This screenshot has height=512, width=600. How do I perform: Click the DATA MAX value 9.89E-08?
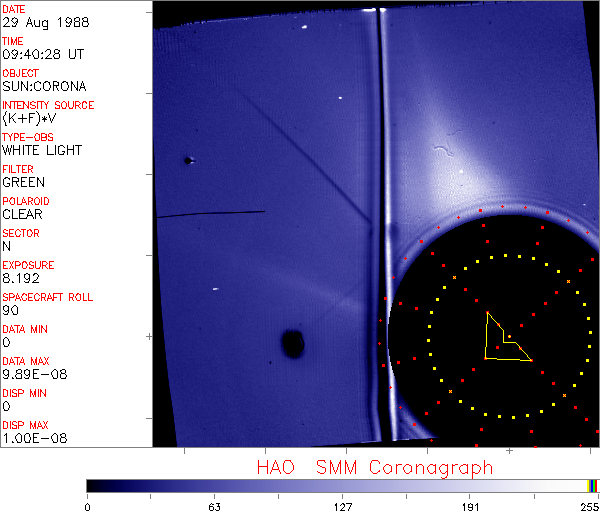coord(32,374)
